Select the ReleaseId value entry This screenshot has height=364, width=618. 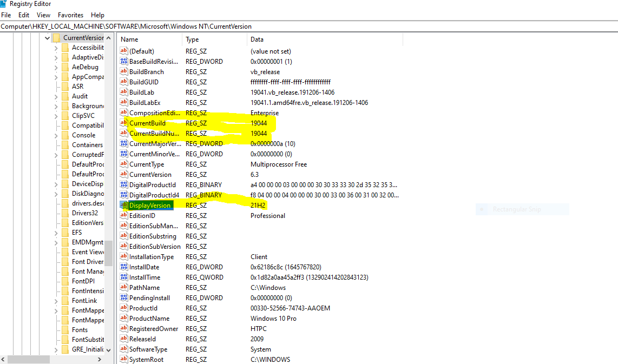(x=143, y=339)
